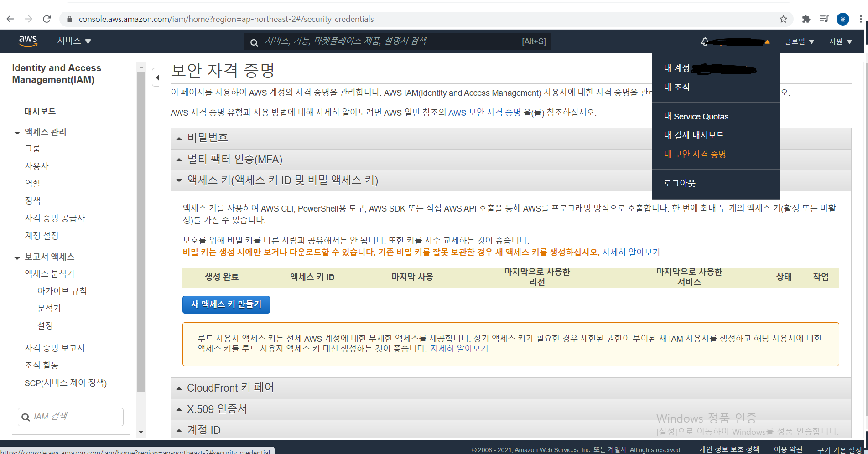
Task: Open SCP(서비스 제어 정책) in sidebar
Action: coord(66,383)
